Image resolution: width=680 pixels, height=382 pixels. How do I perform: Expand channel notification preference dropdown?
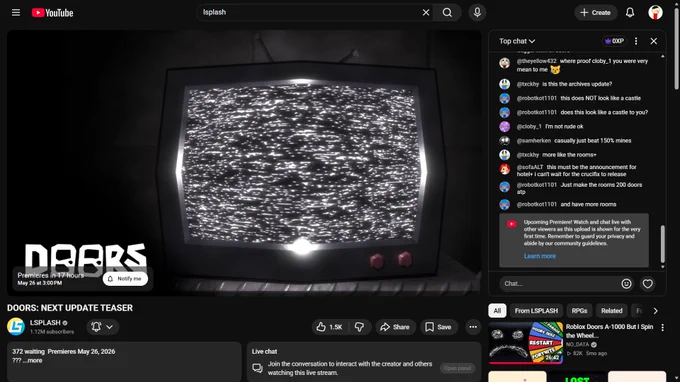point(103,327)
